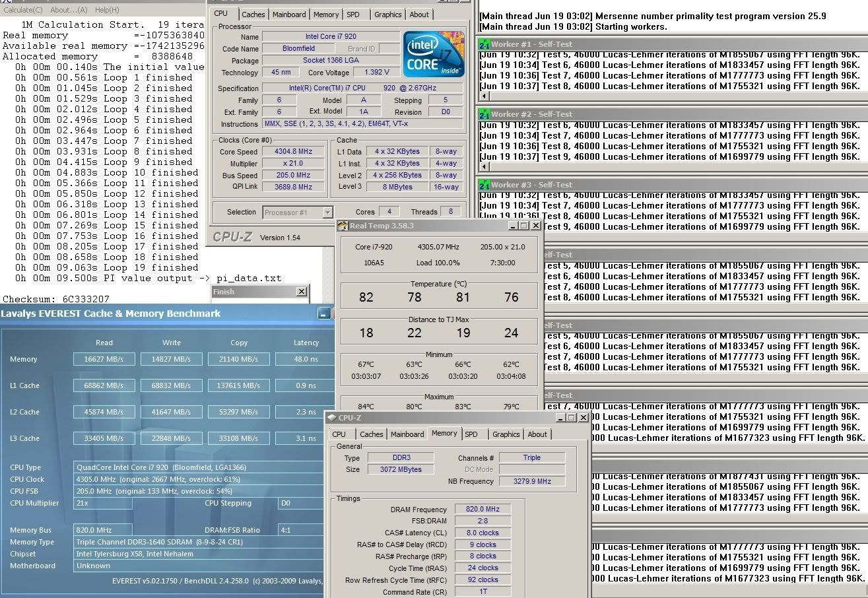Close the Finish dialog

302,292
